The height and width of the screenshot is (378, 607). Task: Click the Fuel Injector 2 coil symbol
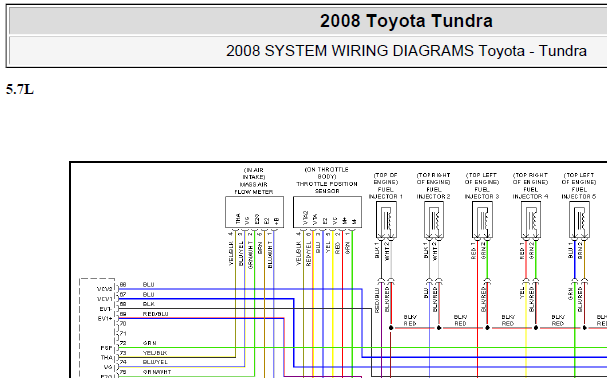(x=434, y=220)
